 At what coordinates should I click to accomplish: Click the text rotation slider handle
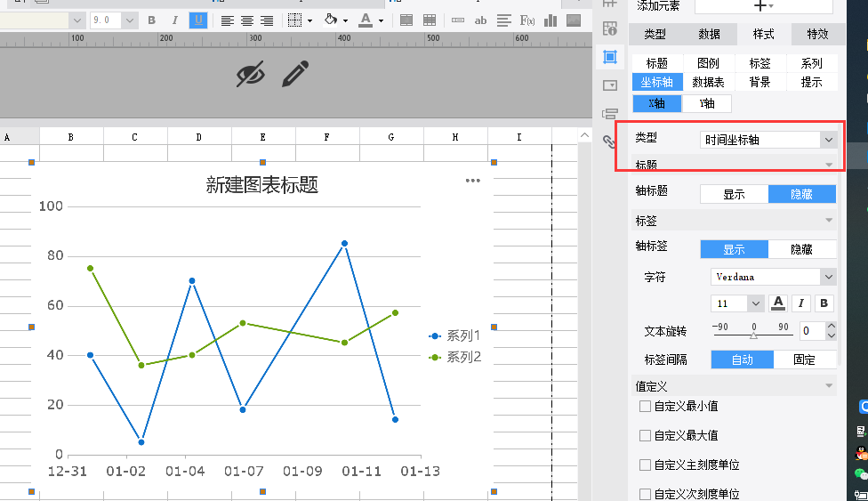(x=753, y=335)
